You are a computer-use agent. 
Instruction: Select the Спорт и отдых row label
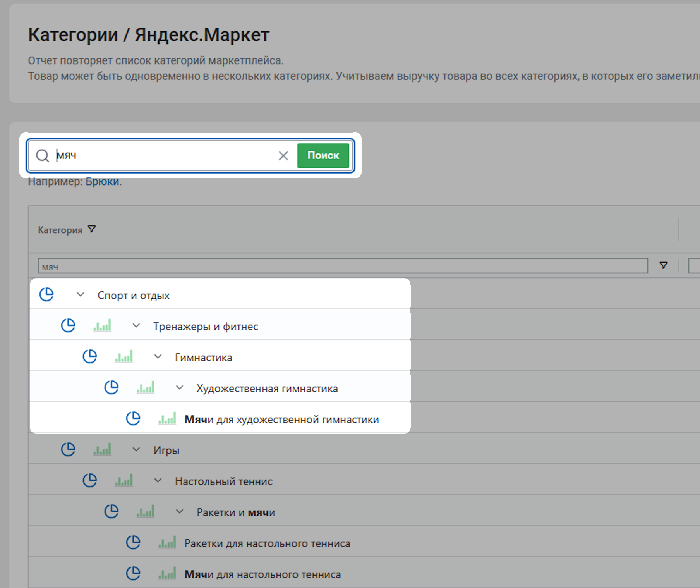click(x=134, y=296)
